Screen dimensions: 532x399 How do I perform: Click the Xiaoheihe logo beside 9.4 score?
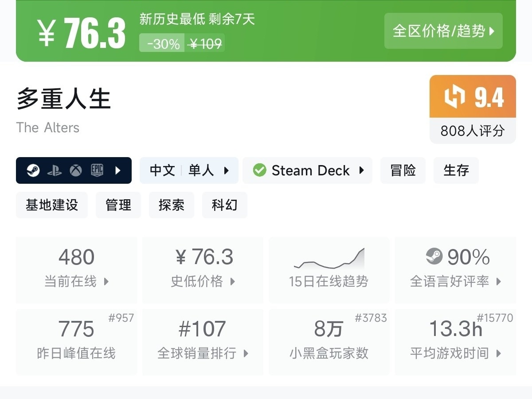[455, 96]
